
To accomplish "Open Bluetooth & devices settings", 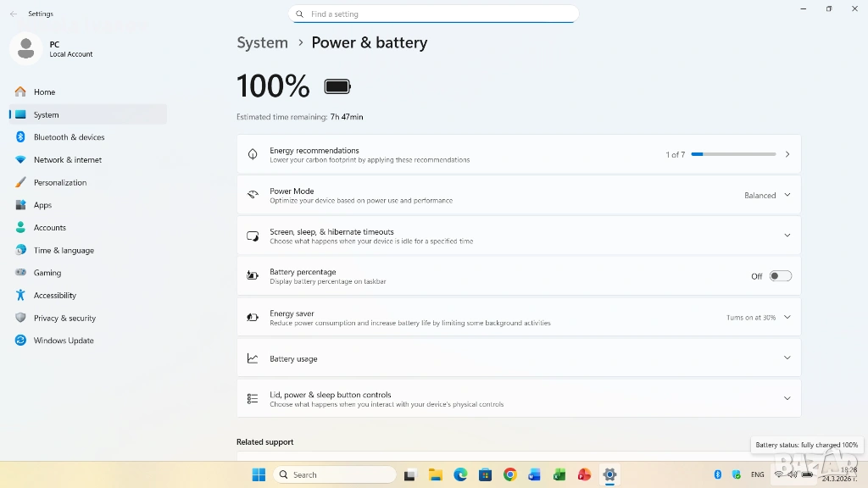I will pos(69,137).
